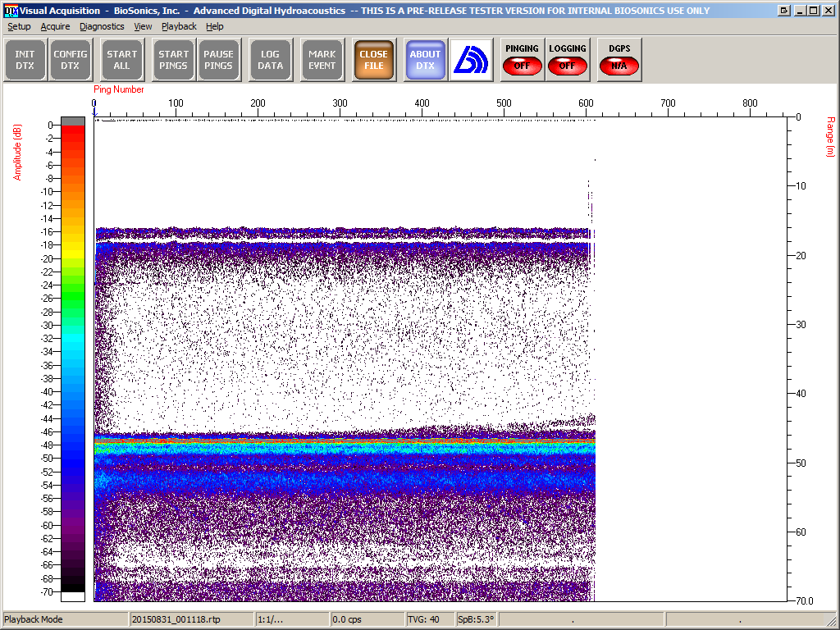840x630 pixels.
Task: Click the INIT DTX toolbar button
Action: coord(25,60)
